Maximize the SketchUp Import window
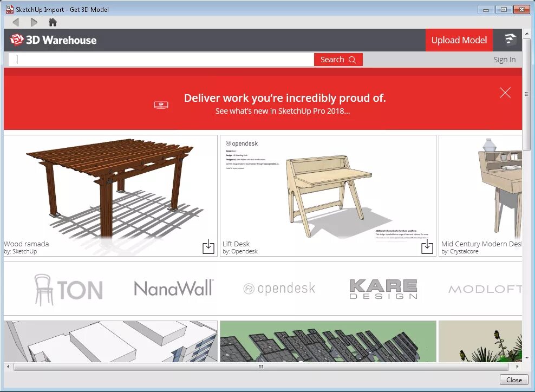Image resolution: width=535 pixels, height=392 pixels. click(504, 10)
